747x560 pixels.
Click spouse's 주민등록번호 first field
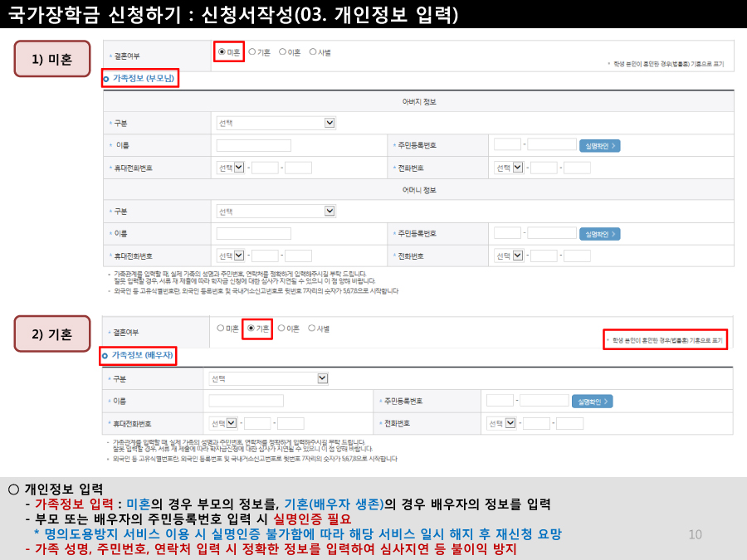pyautogui.click(x=500, y=400)
